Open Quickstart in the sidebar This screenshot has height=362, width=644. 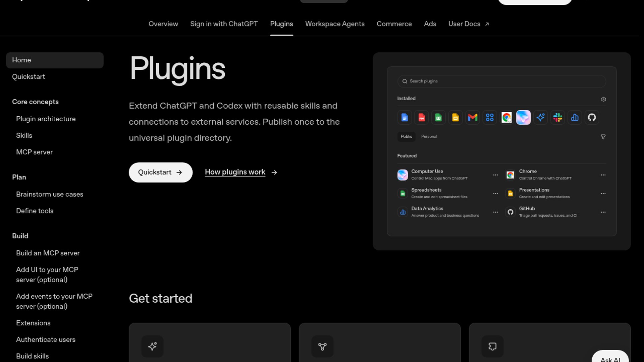point(29,77)
